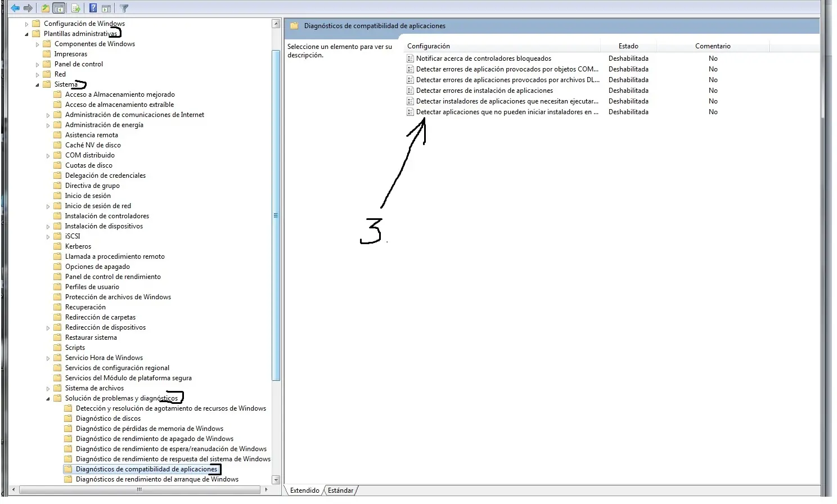Screen dimensions: 837x504
Task: Click Deshabilitada status for controladores bloqueados row
Action: 628,58
